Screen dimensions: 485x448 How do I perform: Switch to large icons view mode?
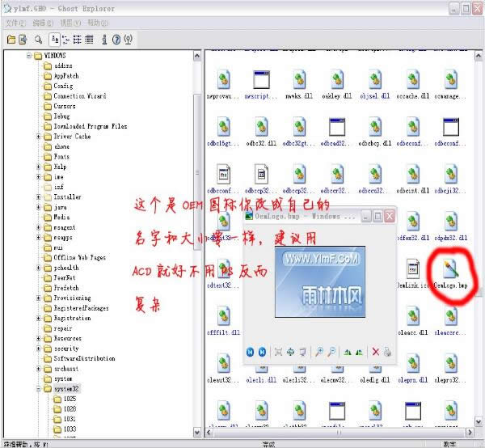[54, 40]
